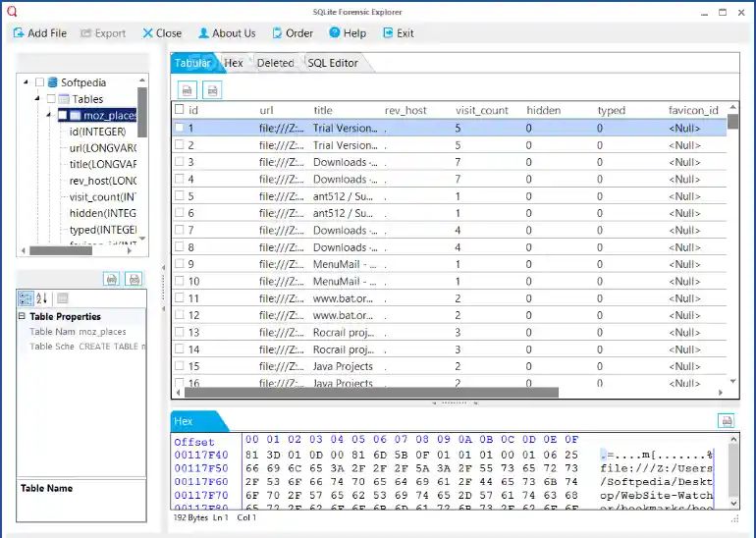Click the Exit toolbar button
Screen dimensions: 756x538
tap(399, 33)
